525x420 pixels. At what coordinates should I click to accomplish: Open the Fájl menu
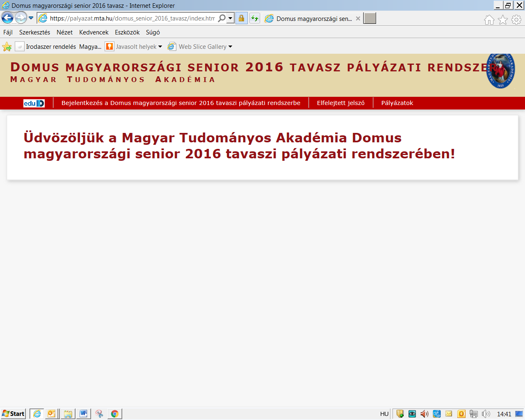pos(8,32)
